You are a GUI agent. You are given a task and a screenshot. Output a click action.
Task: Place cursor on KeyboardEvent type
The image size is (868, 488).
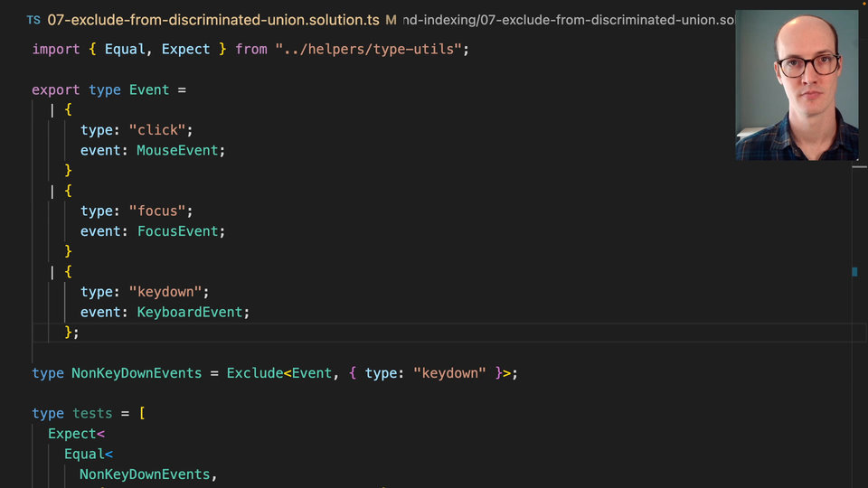click(189, 312)
